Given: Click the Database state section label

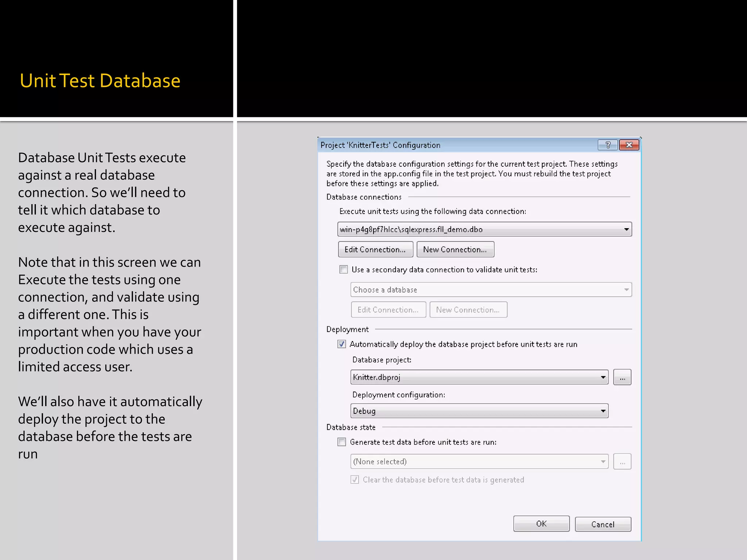Looking at the screenshot, I should click(x=351, y=427).
